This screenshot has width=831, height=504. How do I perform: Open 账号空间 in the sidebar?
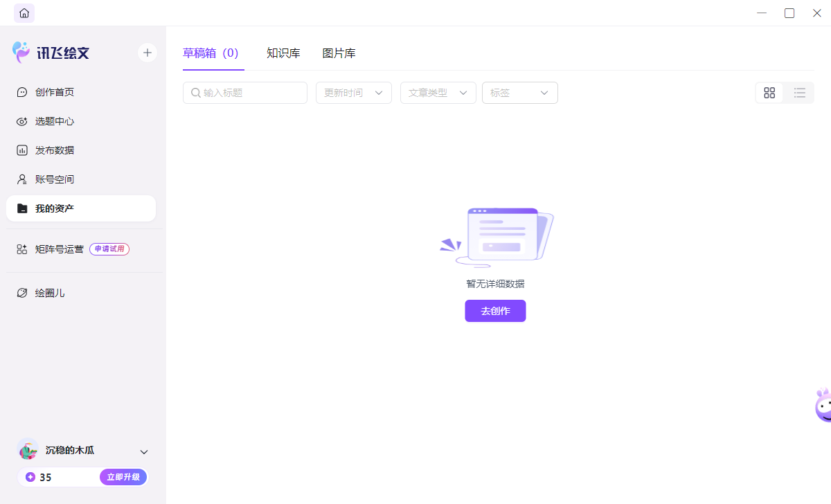[81, 179]
